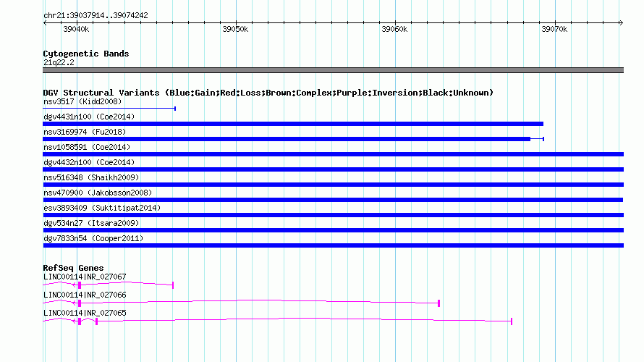The image size is (644, 362).
Task: Click the 39070k ruler tick label
Action: coord(554,29)
